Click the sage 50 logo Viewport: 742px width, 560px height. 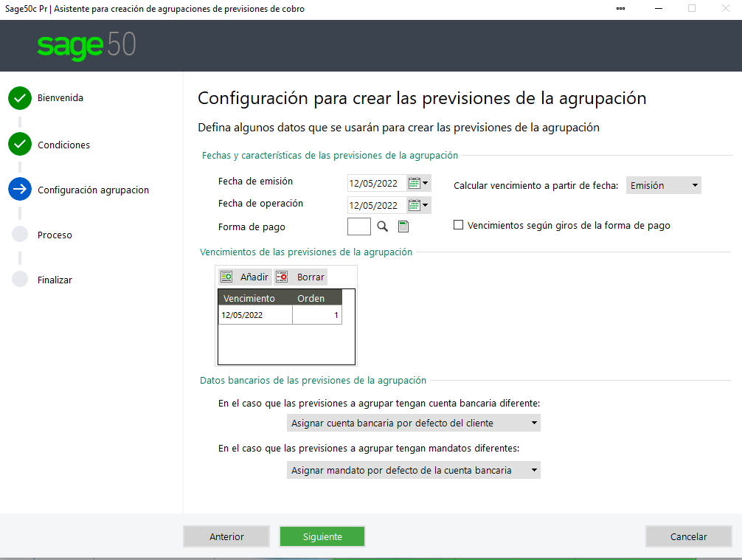coord(86,46)
